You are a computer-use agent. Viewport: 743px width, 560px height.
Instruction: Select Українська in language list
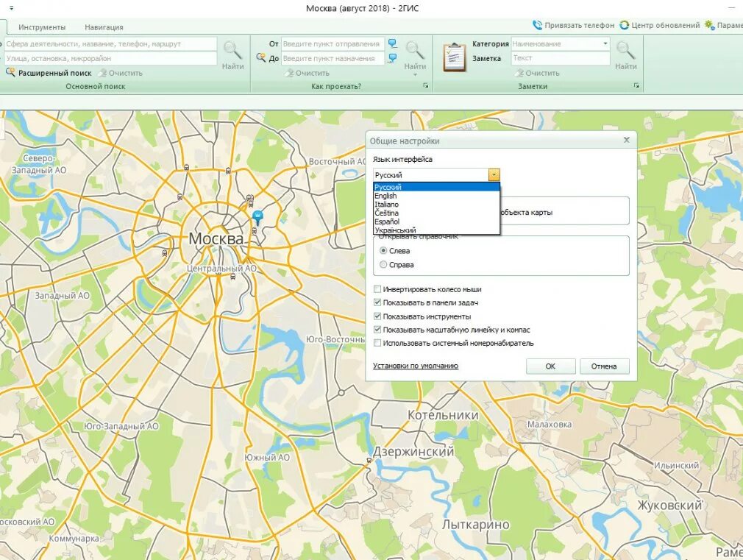click(x=436, y=230)
